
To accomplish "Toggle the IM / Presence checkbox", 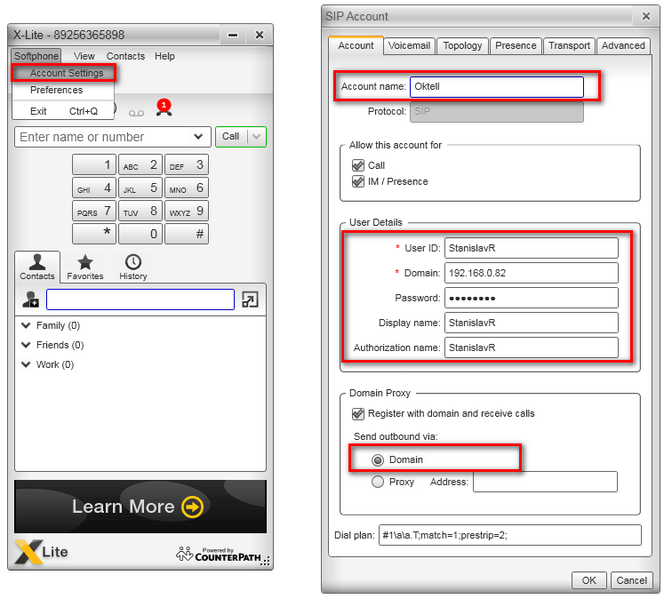I will coord(358,182).
